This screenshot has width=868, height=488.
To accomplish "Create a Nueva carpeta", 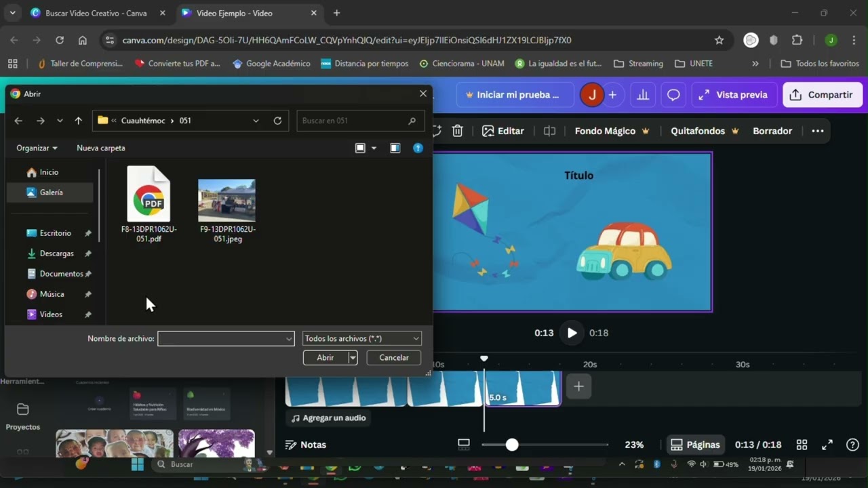I will 101,148.
